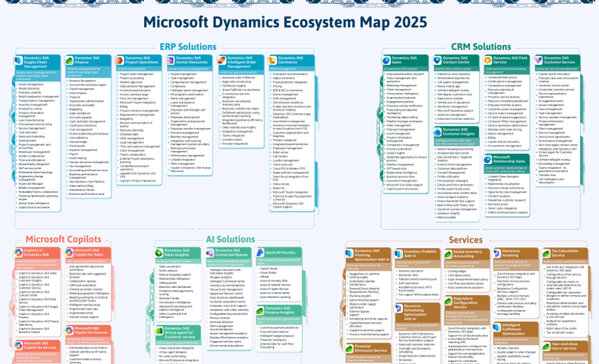Open the Global Inventory Accounting icon

point(448,254)
